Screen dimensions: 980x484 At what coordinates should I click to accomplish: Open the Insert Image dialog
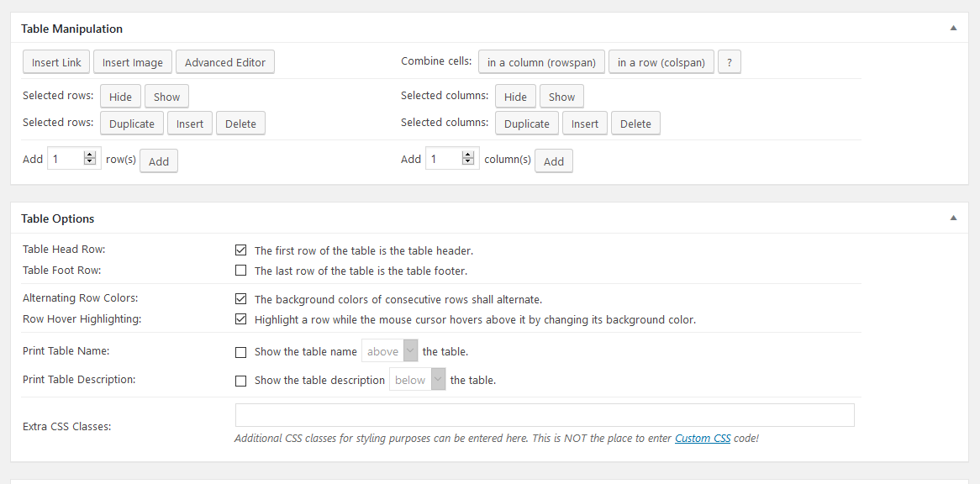coord(132,61)
